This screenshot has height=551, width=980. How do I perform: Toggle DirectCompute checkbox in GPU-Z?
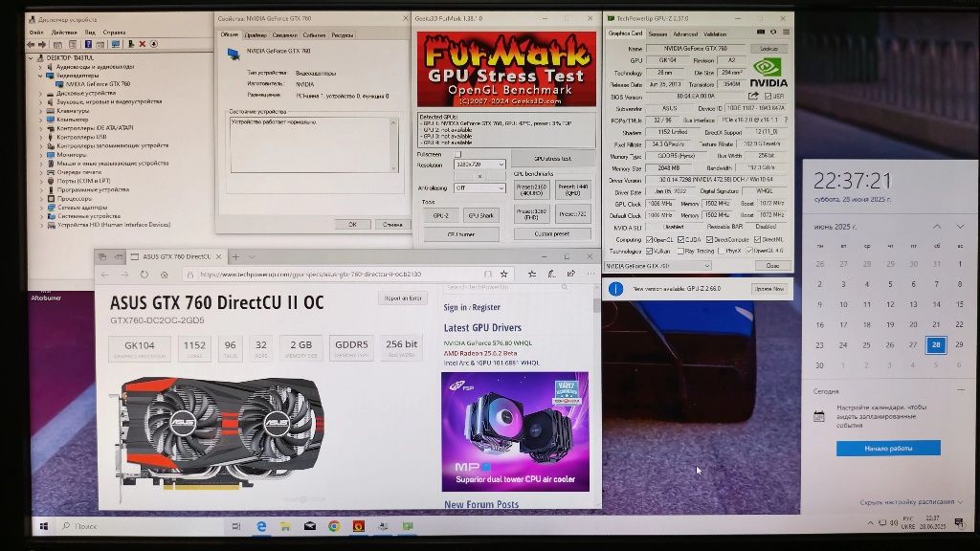[x=709, y=239]
